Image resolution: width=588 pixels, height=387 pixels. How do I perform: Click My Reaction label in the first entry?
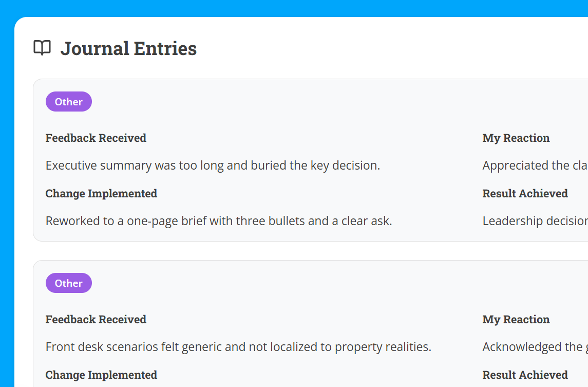click(x=516, y=138)
